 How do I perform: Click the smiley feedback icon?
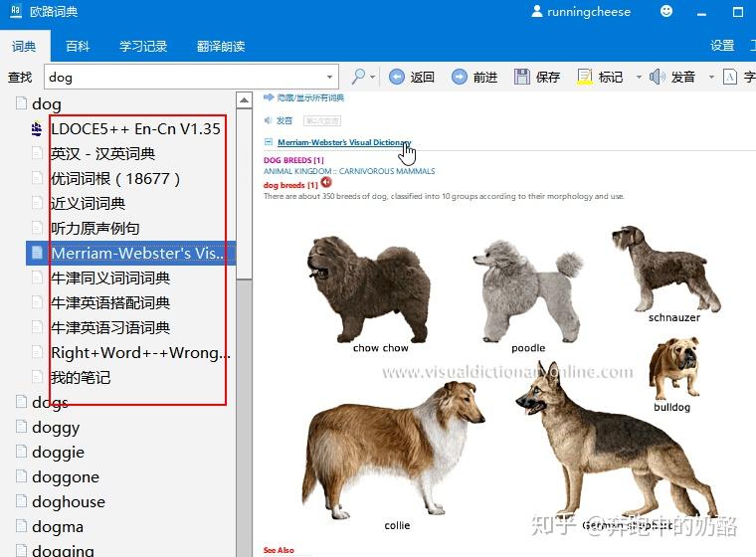coord(666,11)
